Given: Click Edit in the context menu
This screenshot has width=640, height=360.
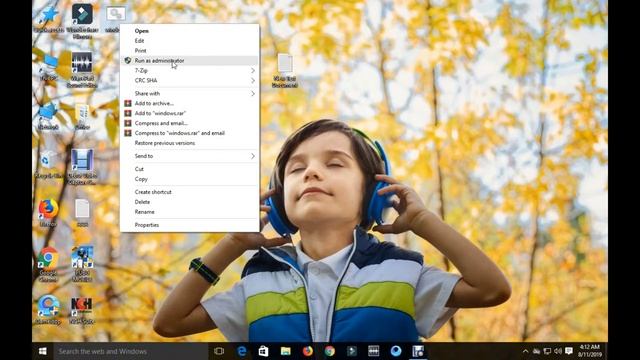Looking at the screenshot, I should (x=189, y=41).
